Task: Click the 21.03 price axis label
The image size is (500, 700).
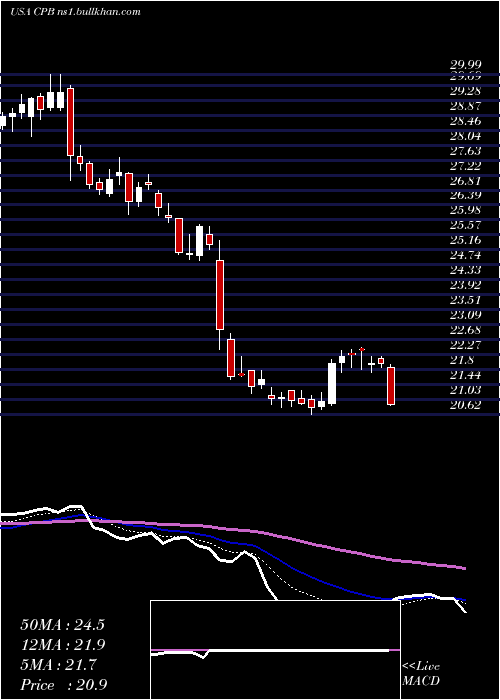Action: [x=465, y=390]
